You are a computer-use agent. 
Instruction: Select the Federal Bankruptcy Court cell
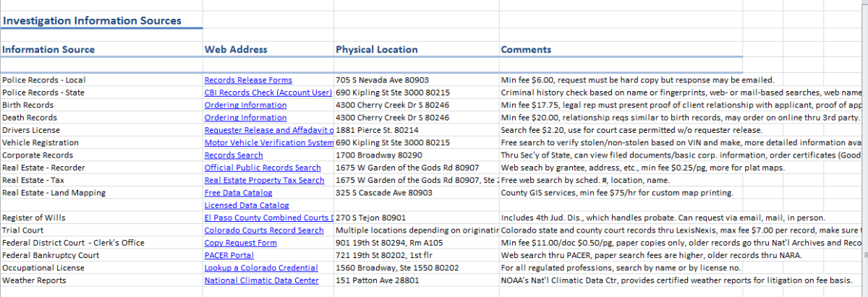(x=51, y=255)
